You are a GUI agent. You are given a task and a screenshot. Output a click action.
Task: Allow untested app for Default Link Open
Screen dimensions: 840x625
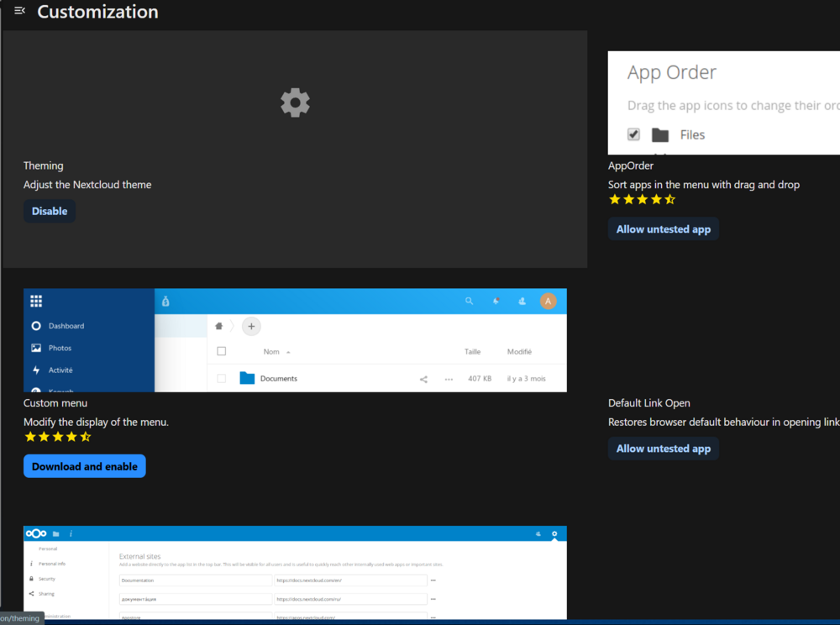tap(664, 449)
